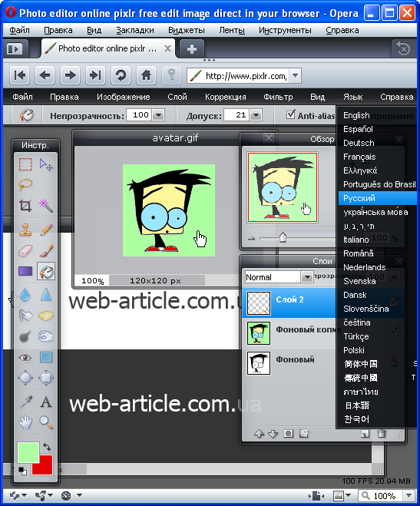Screen dimensions: 420x506
Task: Select the Magic Wand tool
Action: pos(46,206)
